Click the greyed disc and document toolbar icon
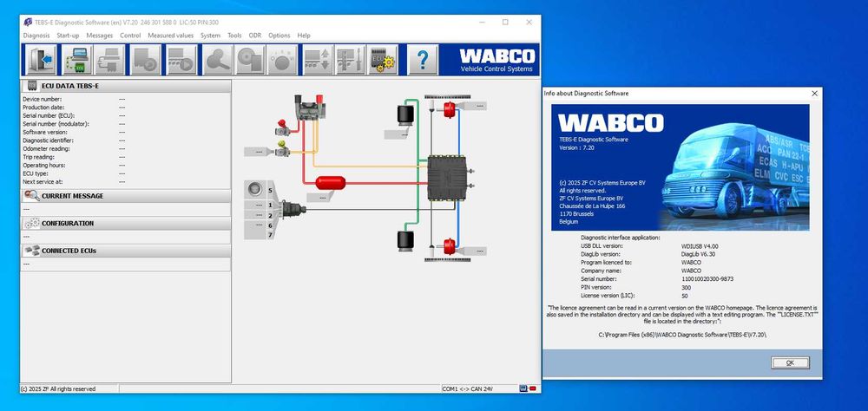 tap(250, 59)
